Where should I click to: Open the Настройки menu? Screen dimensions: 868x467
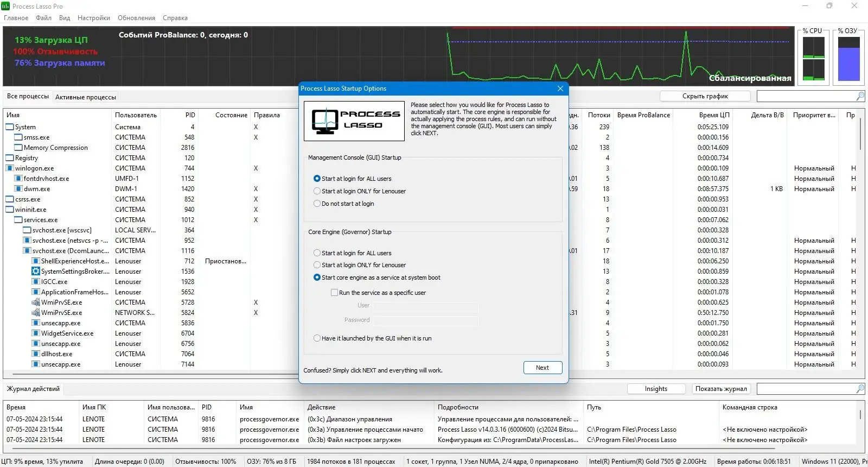tap(94, 18)
